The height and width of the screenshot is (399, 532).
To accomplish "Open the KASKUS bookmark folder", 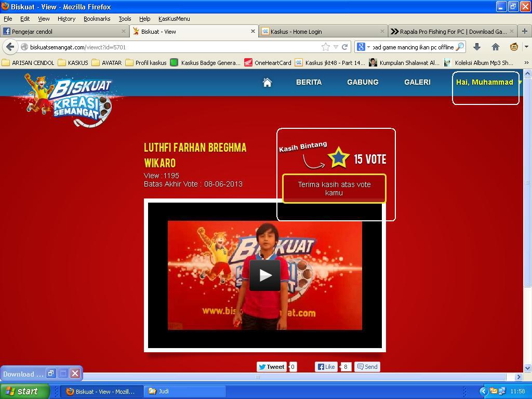I will 73,63.
